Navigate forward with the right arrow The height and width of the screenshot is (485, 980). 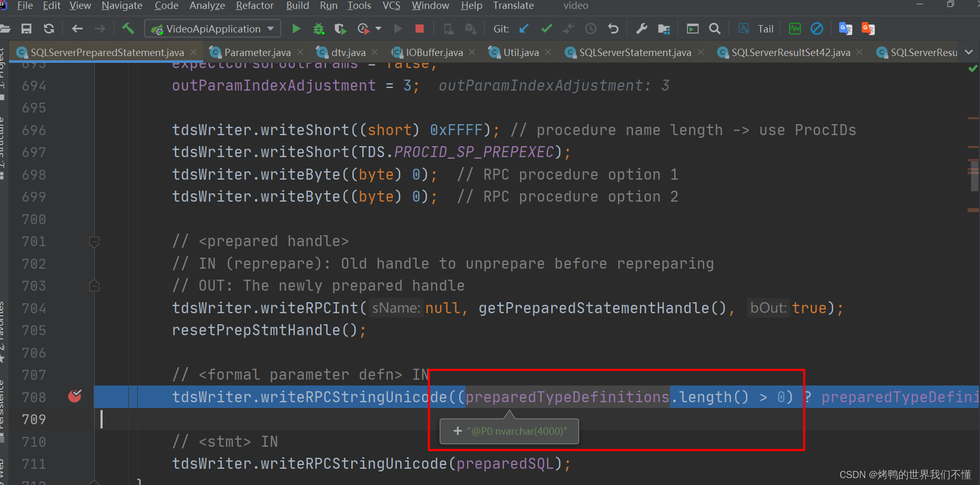(100, 29)
